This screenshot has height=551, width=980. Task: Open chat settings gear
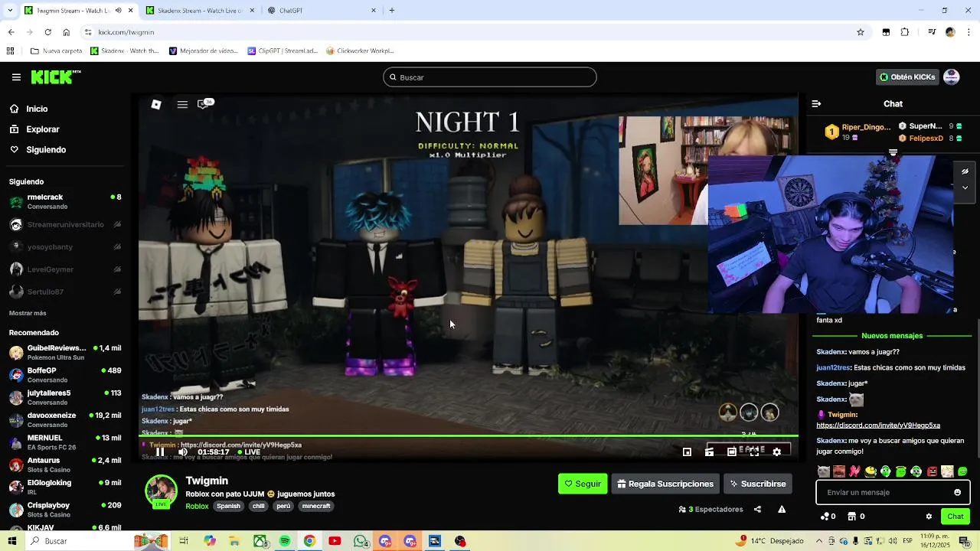point(929,517)
